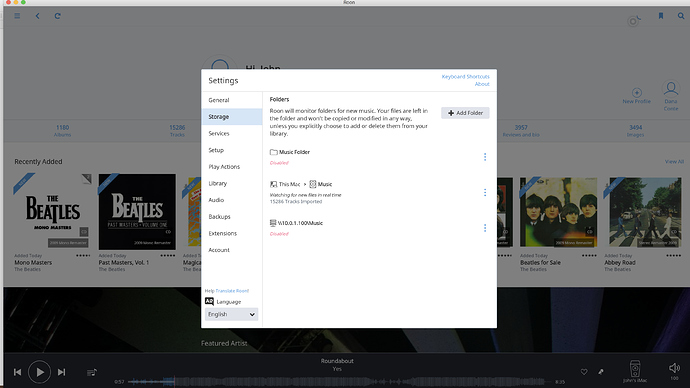Click the Music path segment after This Mac
Screen dimensions: 690x388
(x=325, y=184)
